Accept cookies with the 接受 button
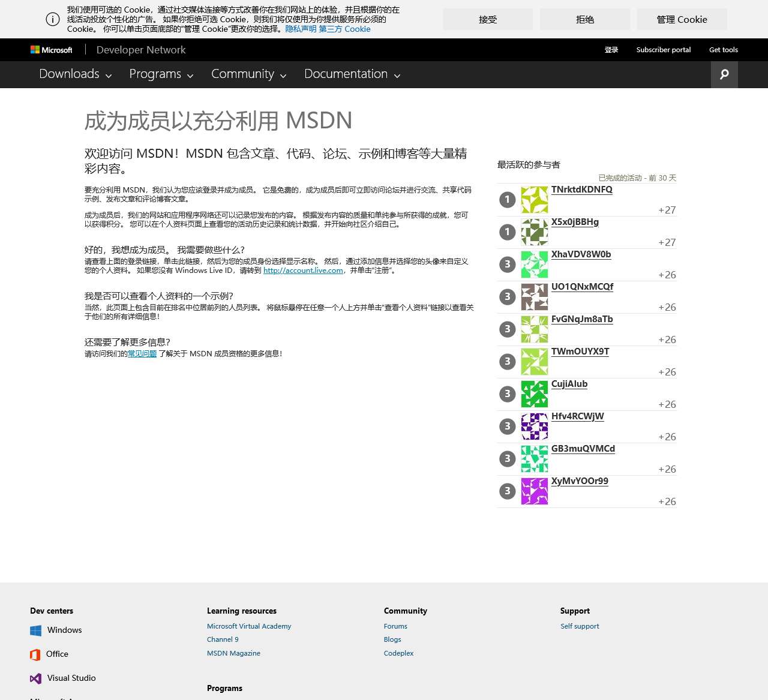 (x=488, y=19)
